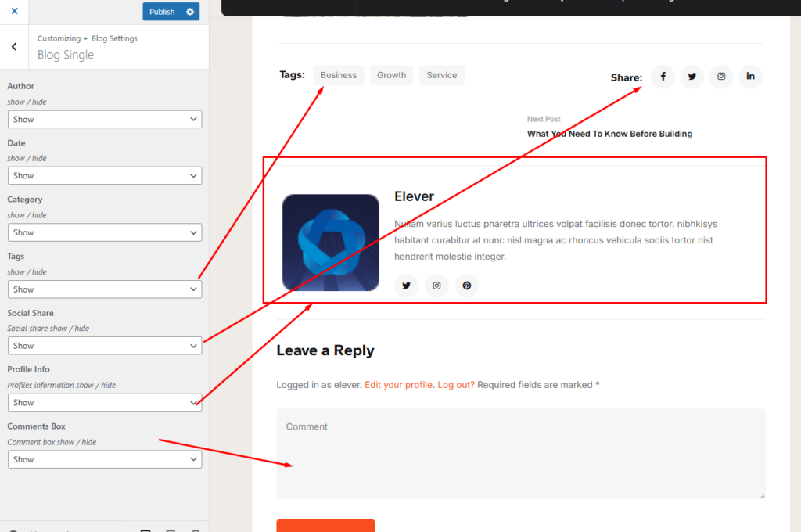Click the orange submit comment button
Screen dimensions: 801x532
[326, 526]
